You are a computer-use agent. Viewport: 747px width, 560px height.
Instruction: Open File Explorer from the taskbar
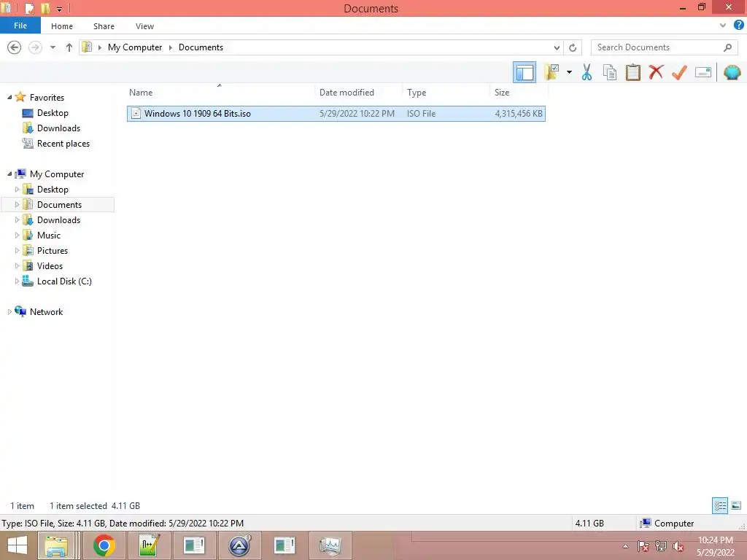click(x=57, y=545)
